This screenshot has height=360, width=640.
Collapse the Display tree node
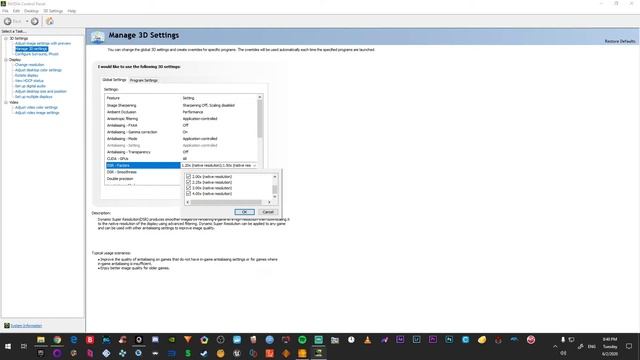point(6,60)
